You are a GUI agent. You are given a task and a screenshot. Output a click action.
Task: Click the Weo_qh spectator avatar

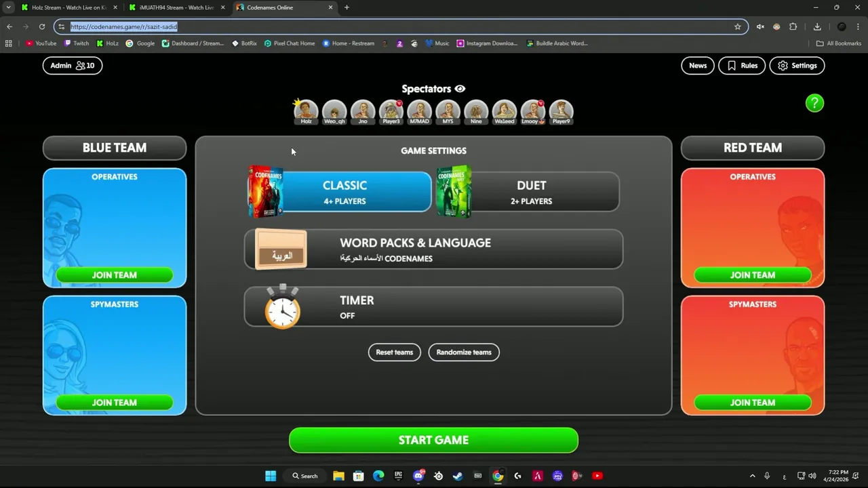click(x=334, y=112)
